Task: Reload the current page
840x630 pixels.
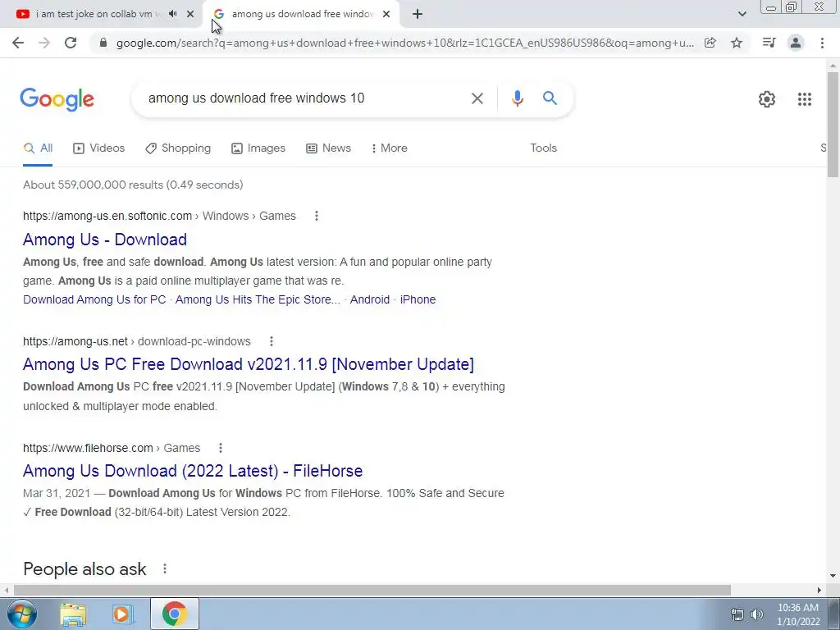Action: click(x=71, y=43)
